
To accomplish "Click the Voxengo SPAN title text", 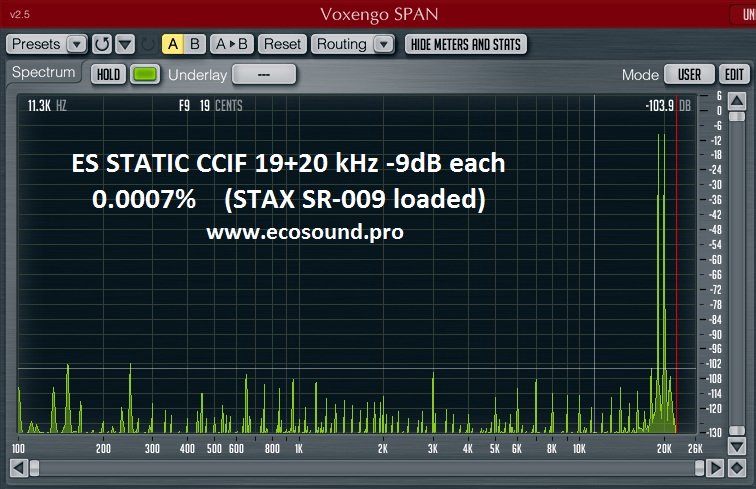I will point(379,14).
